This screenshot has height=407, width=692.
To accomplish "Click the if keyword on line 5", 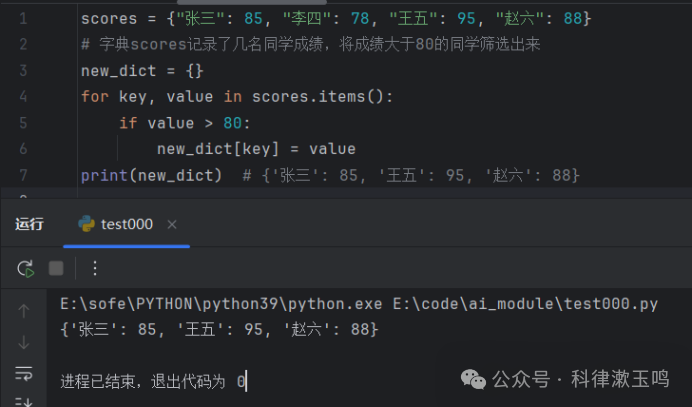I will click(x=128, y=123).
